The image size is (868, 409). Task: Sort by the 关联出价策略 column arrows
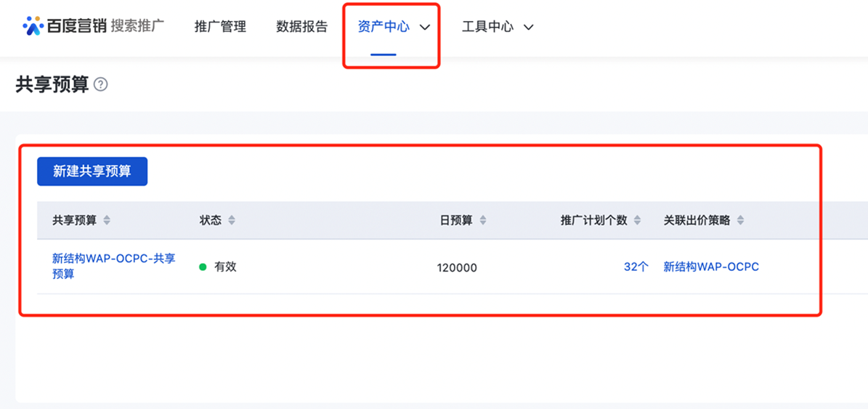pos(740,220)
